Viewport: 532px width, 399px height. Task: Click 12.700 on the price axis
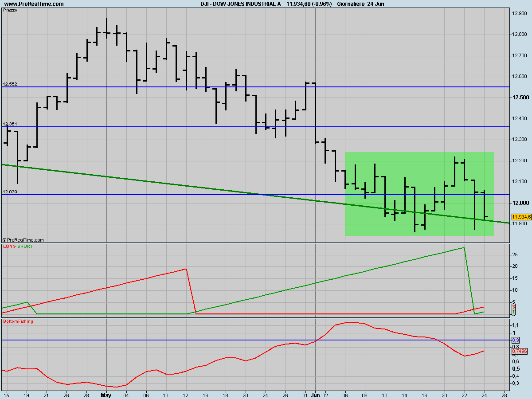[520, 55]
